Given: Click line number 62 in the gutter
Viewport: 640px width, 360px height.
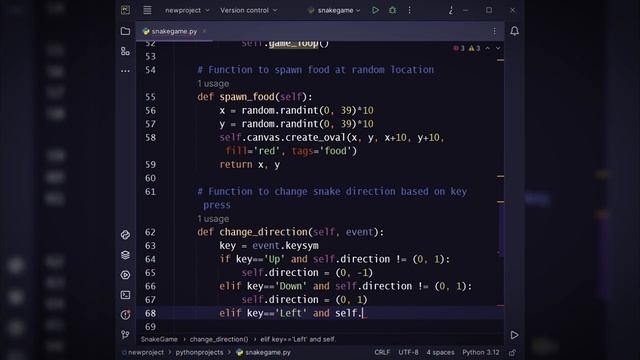Looking at the screenshot, I should click(150, 232).
